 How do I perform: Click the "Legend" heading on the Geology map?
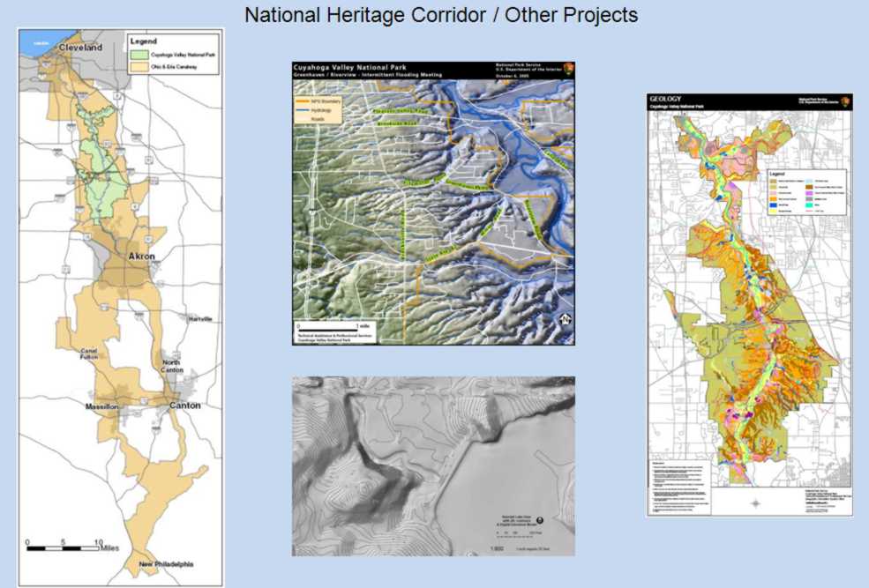pyautogui.click(x=776, y=174)
